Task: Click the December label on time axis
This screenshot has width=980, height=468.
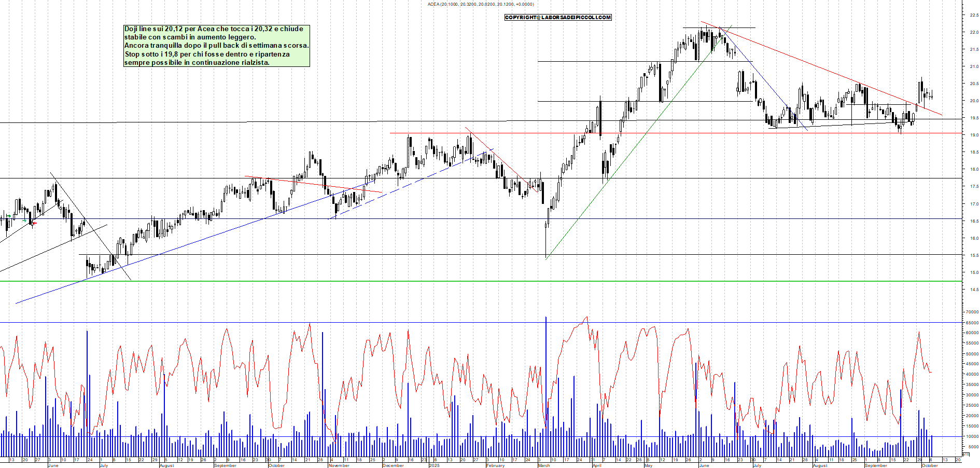Action: coord(393,465)
